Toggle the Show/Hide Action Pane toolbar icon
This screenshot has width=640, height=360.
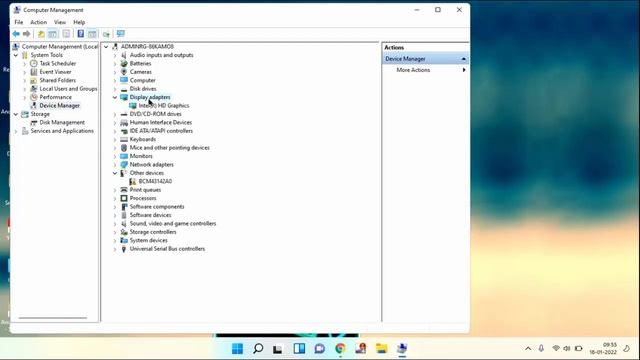[x=92, y=34]
